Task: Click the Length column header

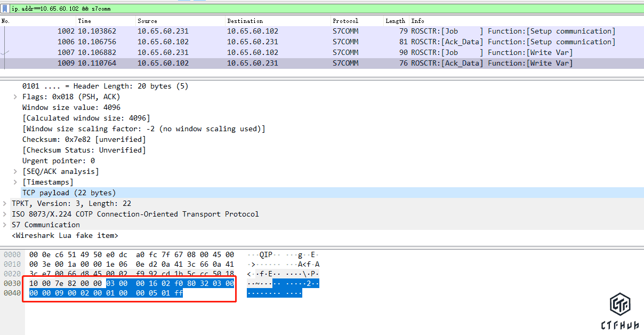Action: 395,21
